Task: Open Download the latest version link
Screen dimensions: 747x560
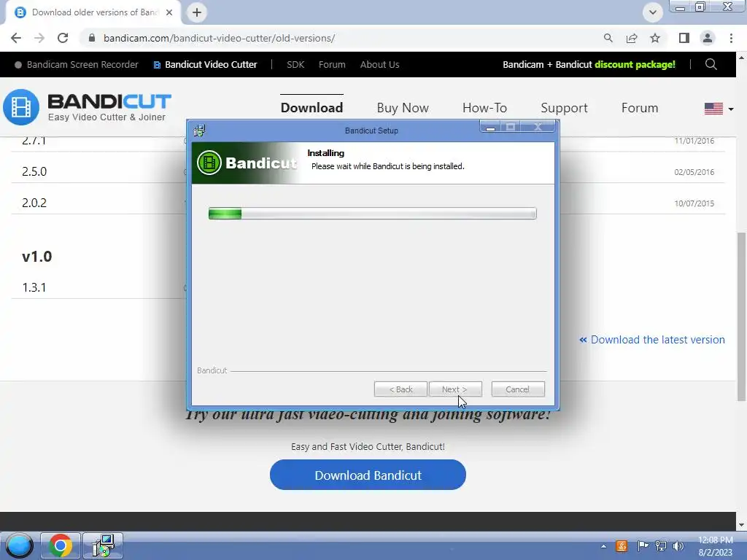Action: pos(651,340)
